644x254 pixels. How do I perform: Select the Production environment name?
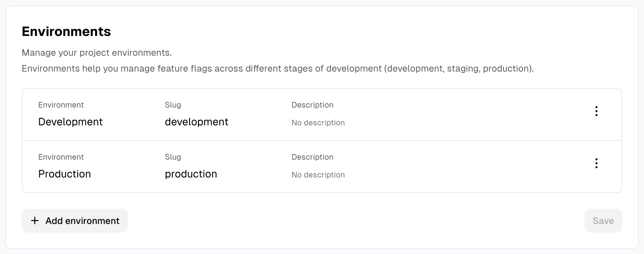click(x=64, y=174)
